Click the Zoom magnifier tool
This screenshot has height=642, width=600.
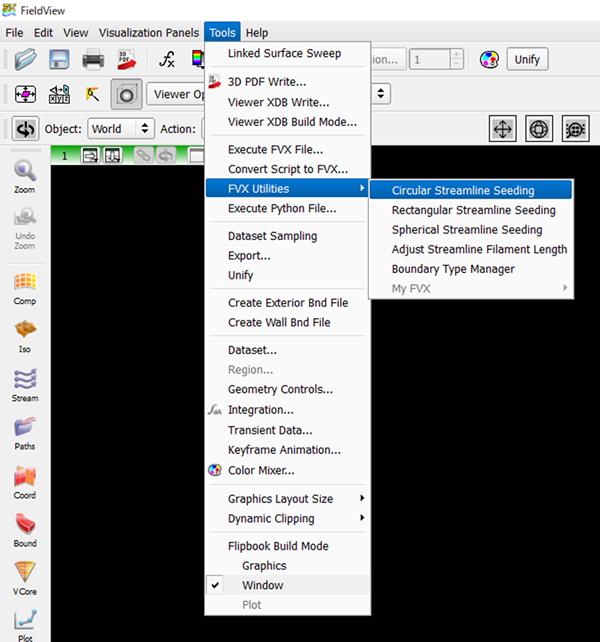point(25,176)
